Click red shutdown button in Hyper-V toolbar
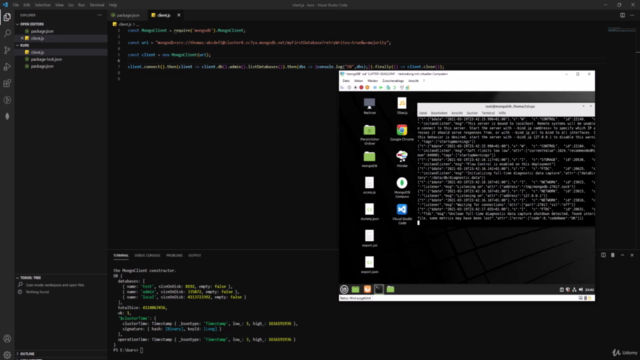640x360 pixels. click(361, 87)
